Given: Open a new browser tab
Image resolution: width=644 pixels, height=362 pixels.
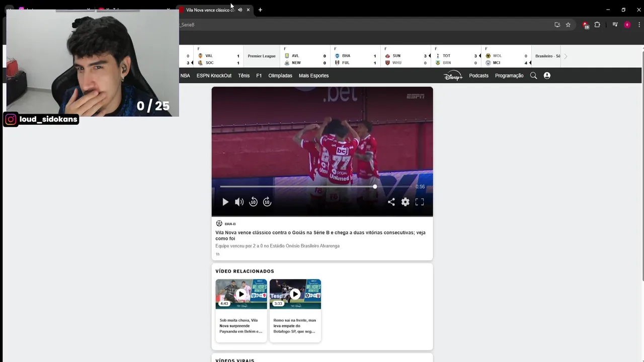Looking at the screenshot, I should coord(260,10).
